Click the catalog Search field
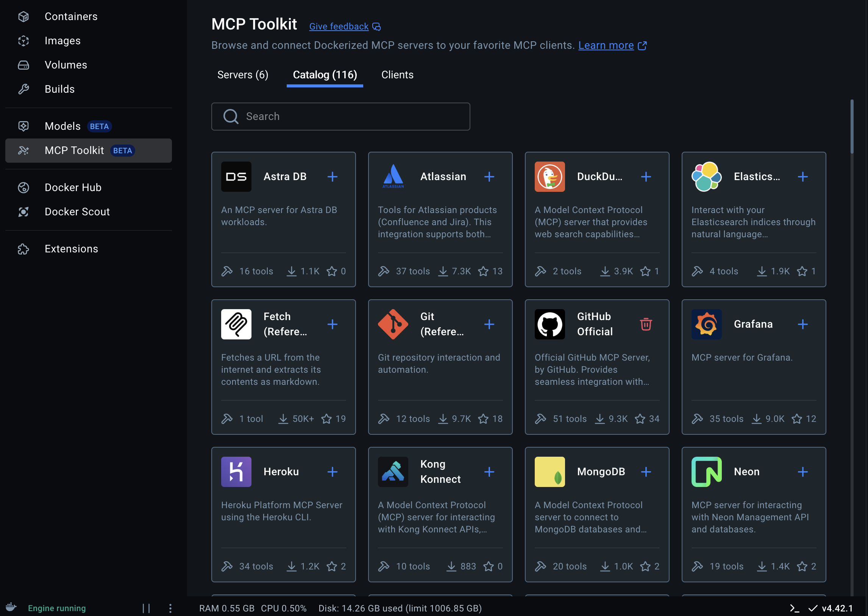The width and height of the screenshot is (868, 616). point(340,117)
